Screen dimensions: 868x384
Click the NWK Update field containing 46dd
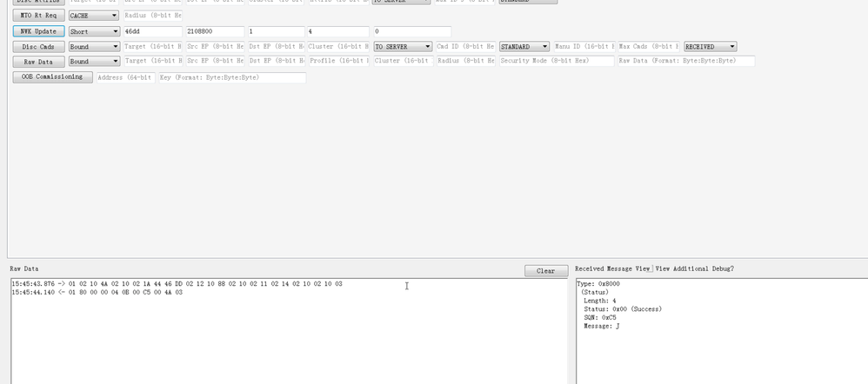153,31
